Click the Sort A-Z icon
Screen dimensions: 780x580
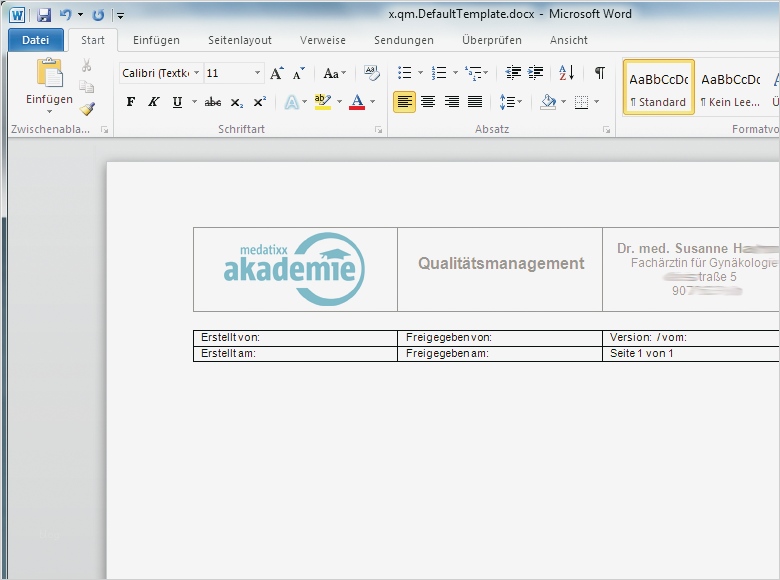click(x=567, y=73)
